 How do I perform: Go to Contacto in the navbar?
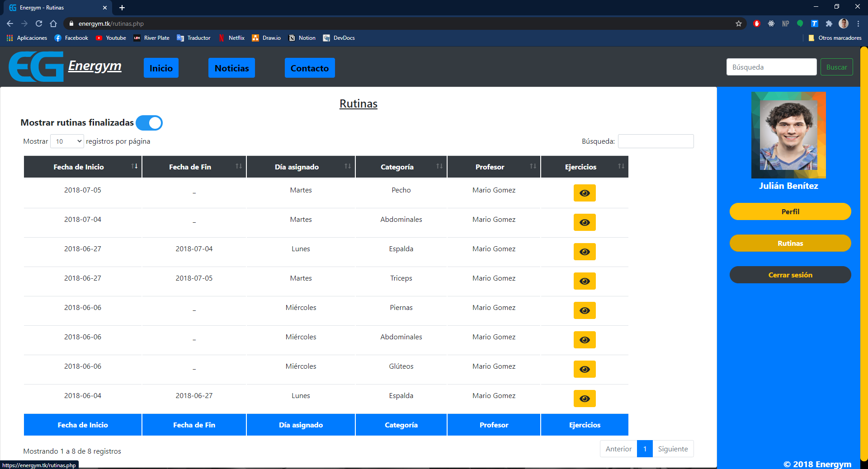(310, 68)
